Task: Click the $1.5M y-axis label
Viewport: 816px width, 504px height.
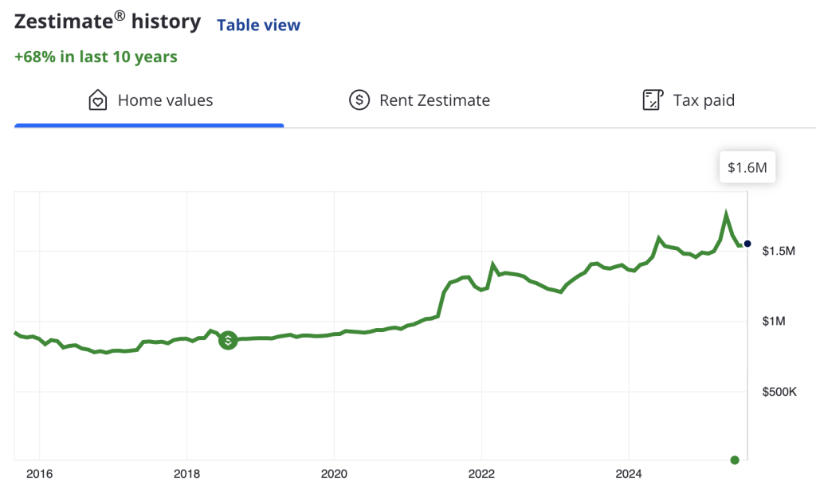Action: click(x=779, y=251)
